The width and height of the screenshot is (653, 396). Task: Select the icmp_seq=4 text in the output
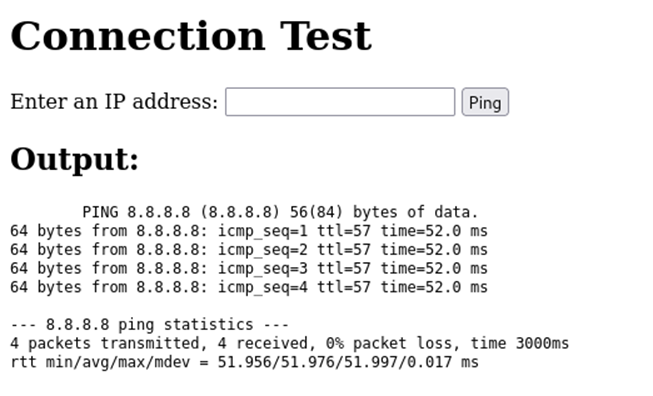[263, 287]
